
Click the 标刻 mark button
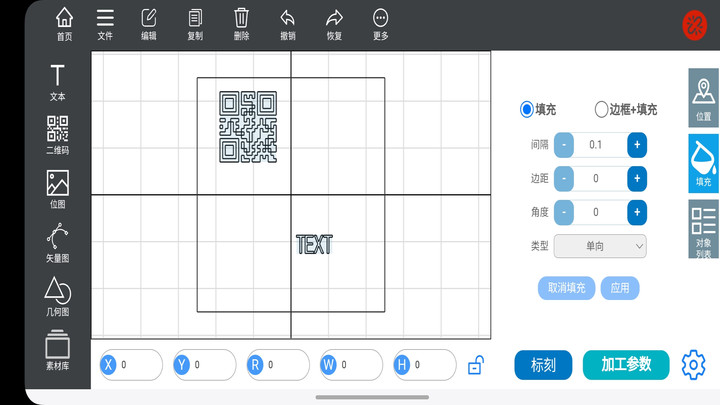(543, 365)
